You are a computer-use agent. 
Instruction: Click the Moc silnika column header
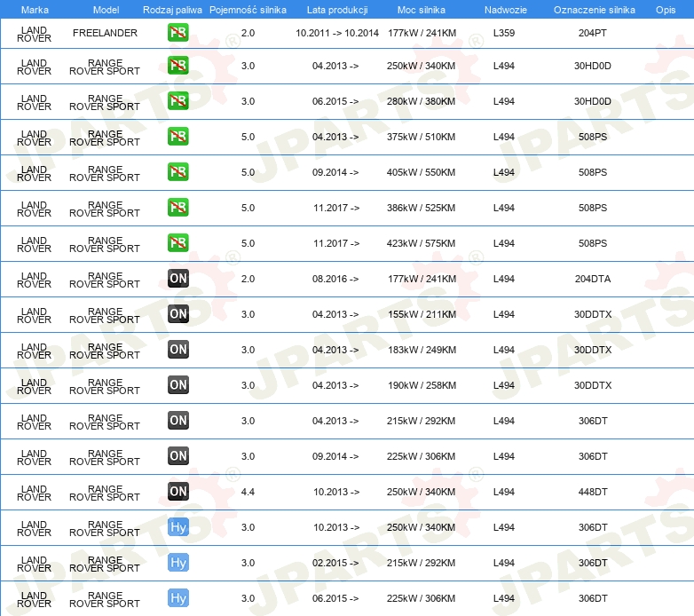(x=422, y=10)
